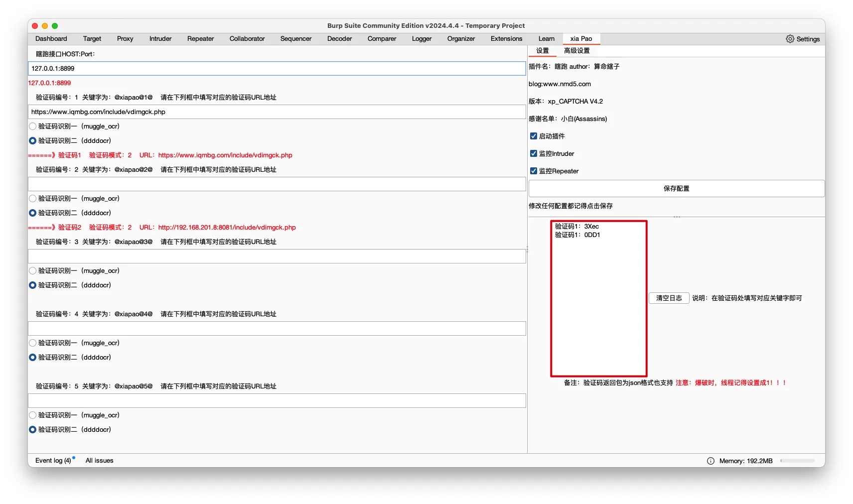The height and width of the screenshot is (504, 853).
Task: Disable the 监控Intruder checkbox
Action: (x=534, y=153)
